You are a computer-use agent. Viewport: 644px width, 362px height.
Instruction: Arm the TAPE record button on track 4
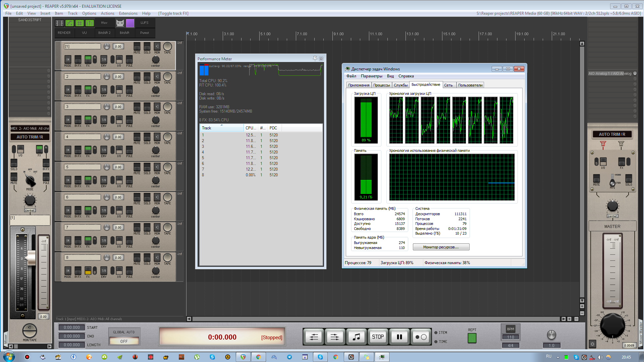pos(167,137)
